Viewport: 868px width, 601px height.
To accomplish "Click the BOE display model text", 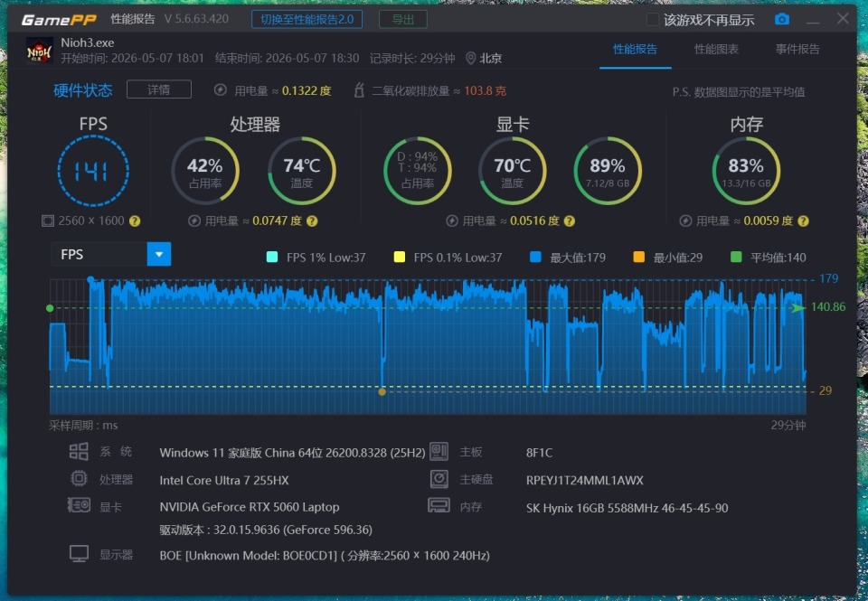I will click(x=325, y=556).
